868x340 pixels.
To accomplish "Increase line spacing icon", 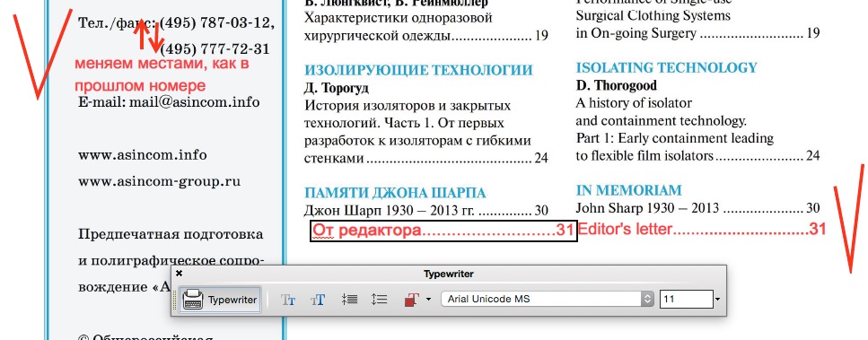I will (x=379, y=300).
